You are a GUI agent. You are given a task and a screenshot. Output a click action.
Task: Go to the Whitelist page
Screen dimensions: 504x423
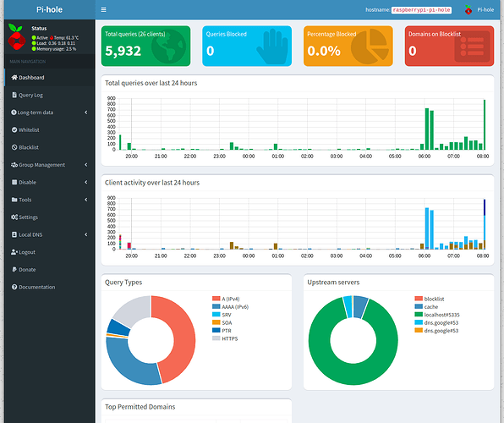coord(50,130)
